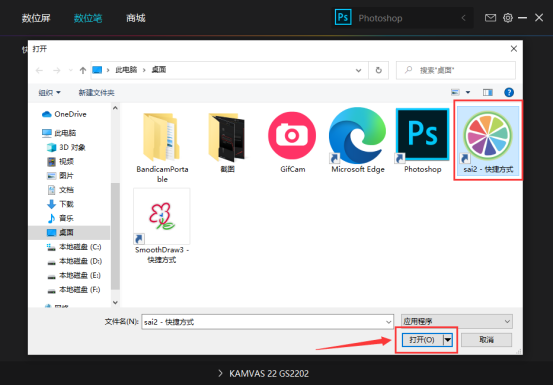
Task: Go back with the left arrow
Action: coord(40,71)
